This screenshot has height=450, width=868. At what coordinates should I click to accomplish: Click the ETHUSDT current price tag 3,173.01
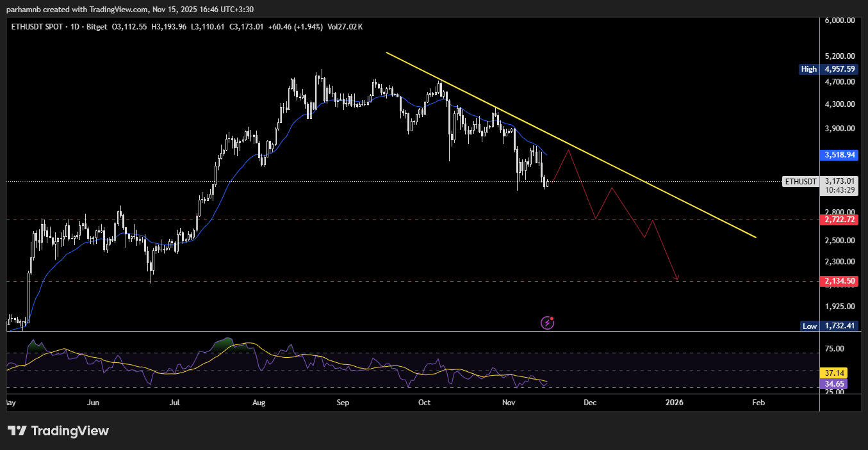point(839,181)
